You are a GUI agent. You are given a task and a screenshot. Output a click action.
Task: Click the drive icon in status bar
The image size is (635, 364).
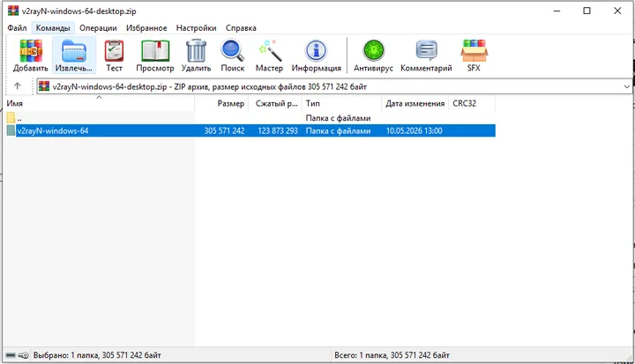pos(11,355)
